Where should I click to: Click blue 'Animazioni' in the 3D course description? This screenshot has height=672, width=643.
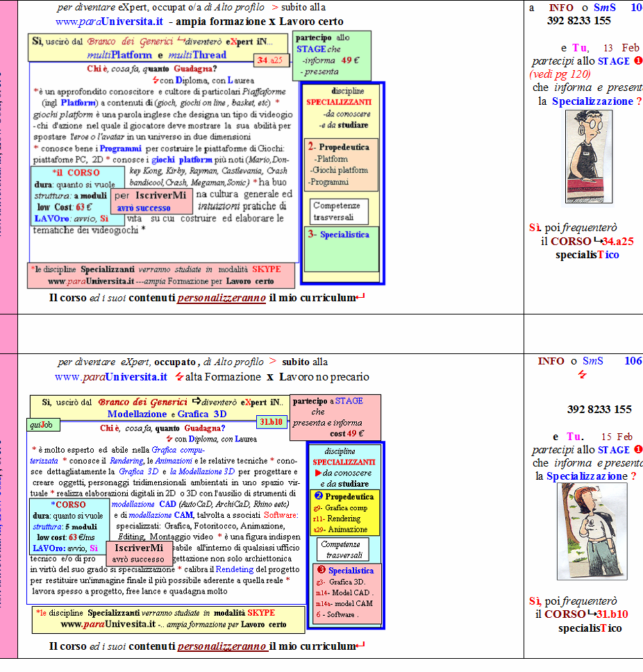point(174,461)
